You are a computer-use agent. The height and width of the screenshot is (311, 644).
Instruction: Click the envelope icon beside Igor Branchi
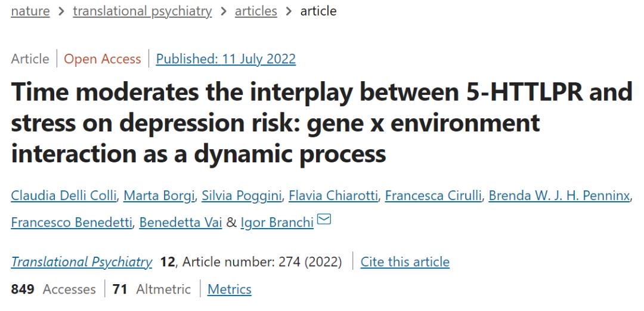click(x=324, y=220)
